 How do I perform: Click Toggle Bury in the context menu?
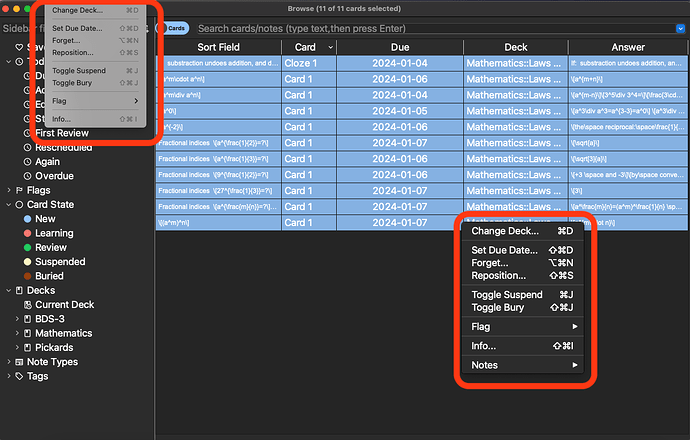tap(522, 308)
